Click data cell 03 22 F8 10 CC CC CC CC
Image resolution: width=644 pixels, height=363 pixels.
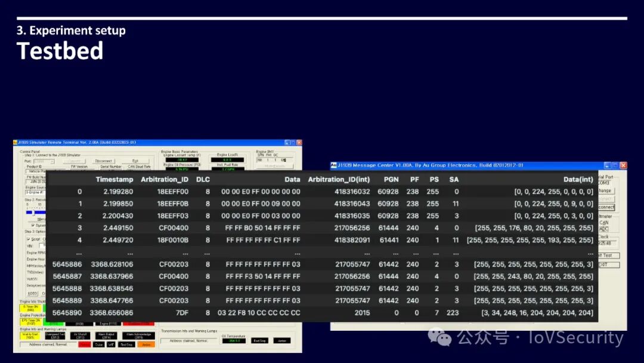click(x=259, y=313)
